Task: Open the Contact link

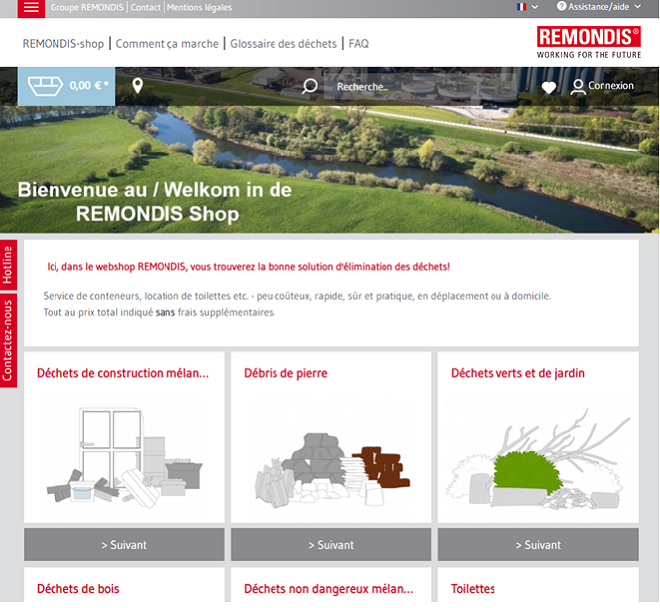Action: pyautogui.click(x=146, y=8)
